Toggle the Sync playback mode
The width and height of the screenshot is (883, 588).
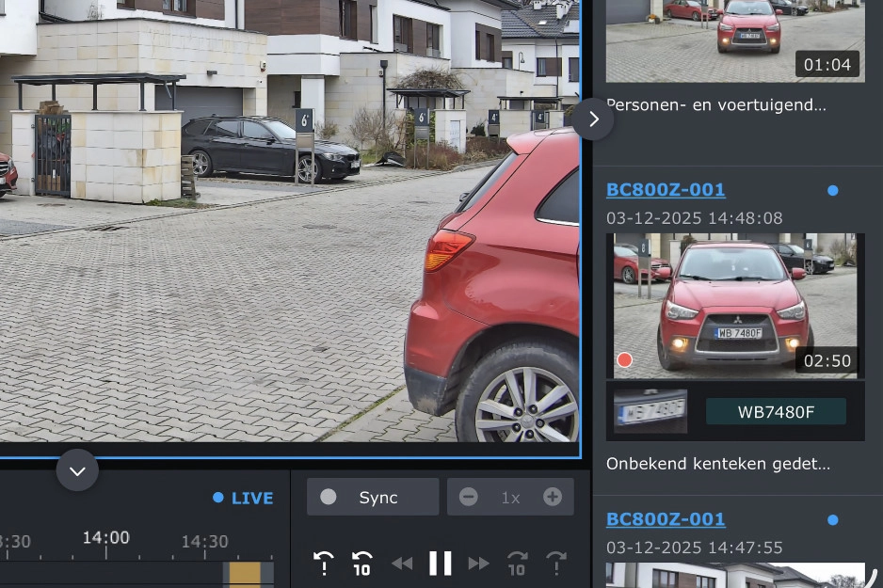(x=372, y=497)
